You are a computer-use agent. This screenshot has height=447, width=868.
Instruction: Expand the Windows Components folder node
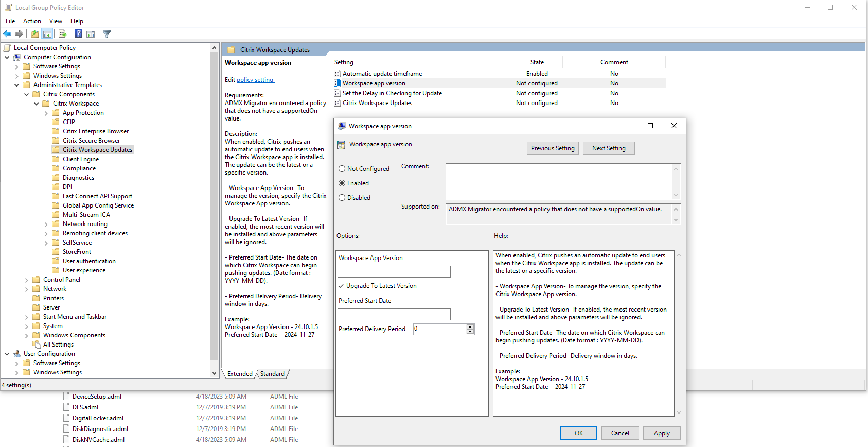pyautogui.click(x=27, y=336)
